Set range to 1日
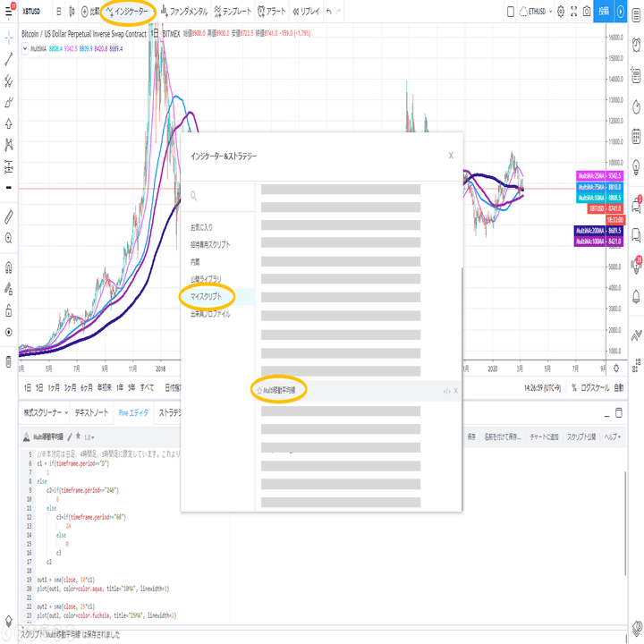The width and height of the screenshot is (644, 644). coord(27,387)
